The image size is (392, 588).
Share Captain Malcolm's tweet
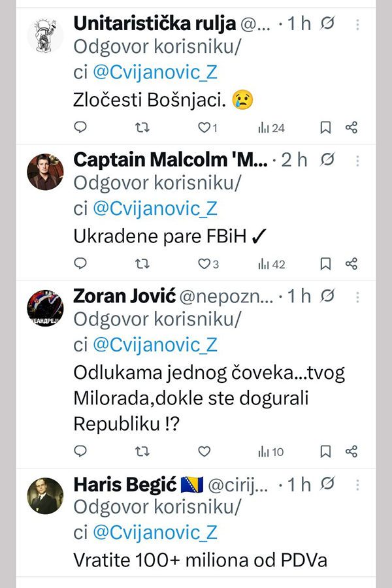tap(351, 264)
